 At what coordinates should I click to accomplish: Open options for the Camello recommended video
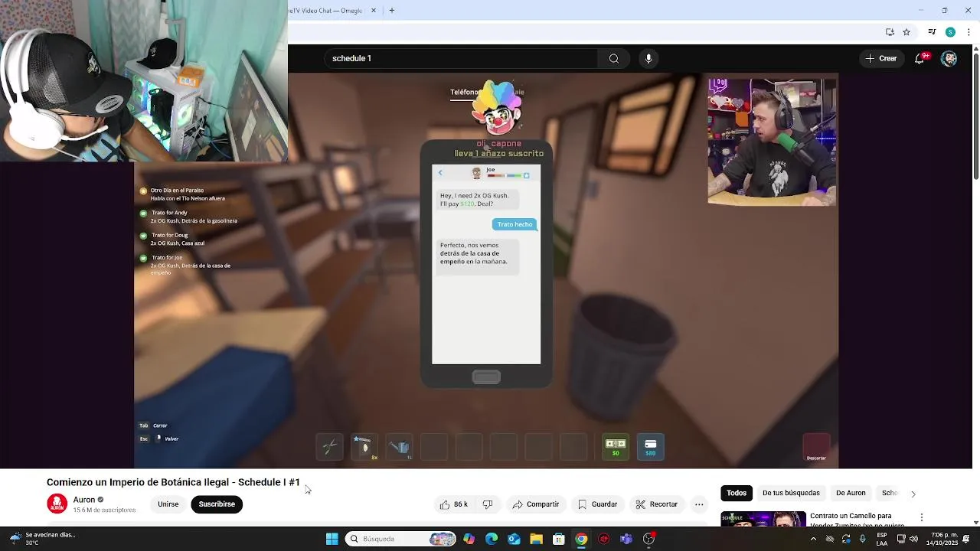(922, 517)
